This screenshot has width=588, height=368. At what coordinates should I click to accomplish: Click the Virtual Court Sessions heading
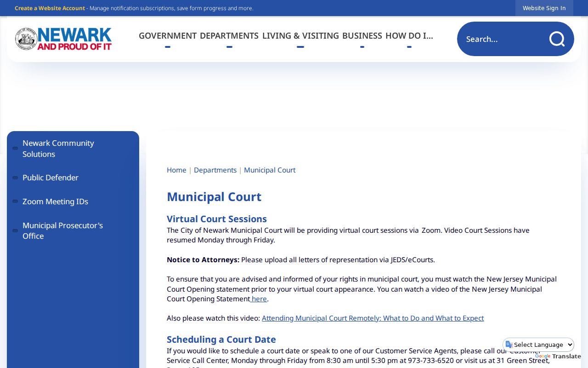(217, 219)
